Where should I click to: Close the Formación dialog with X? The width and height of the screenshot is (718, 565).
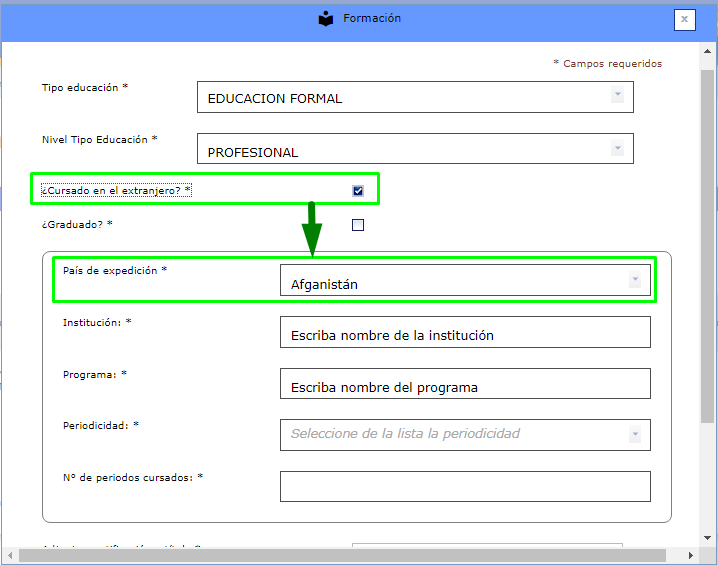point(684,19)
